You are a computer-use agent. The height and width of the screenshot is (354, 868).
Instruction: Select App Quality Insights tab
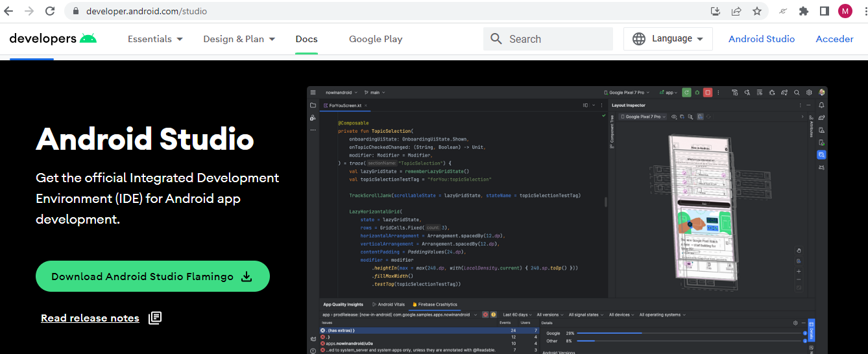pos(343,304)
